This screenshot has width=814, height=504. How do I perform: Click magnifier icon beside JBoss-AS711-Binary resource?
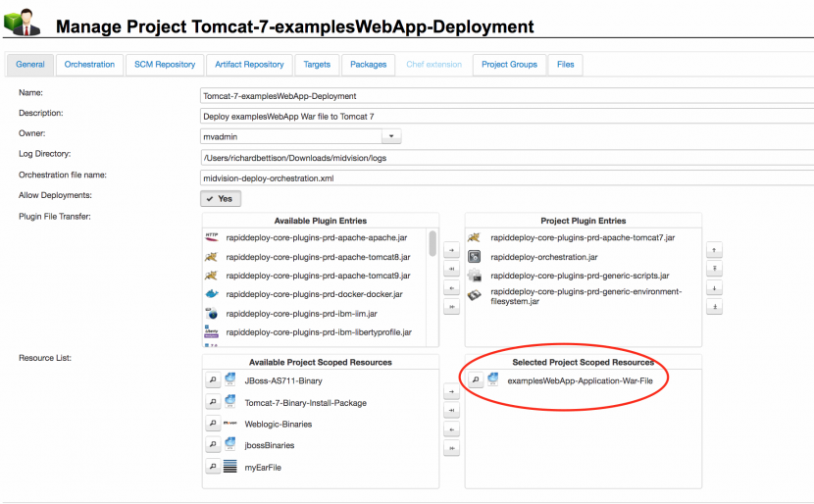212,380
